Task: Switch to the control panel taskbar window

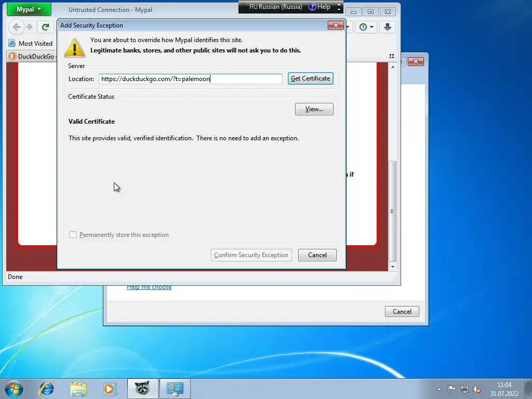Action: point(175,389)
